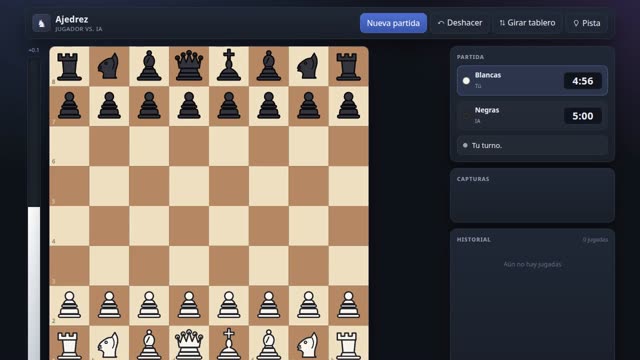Screen dimensions: 640x360
Task: Click the Negras player row
Action: [532, 116]
